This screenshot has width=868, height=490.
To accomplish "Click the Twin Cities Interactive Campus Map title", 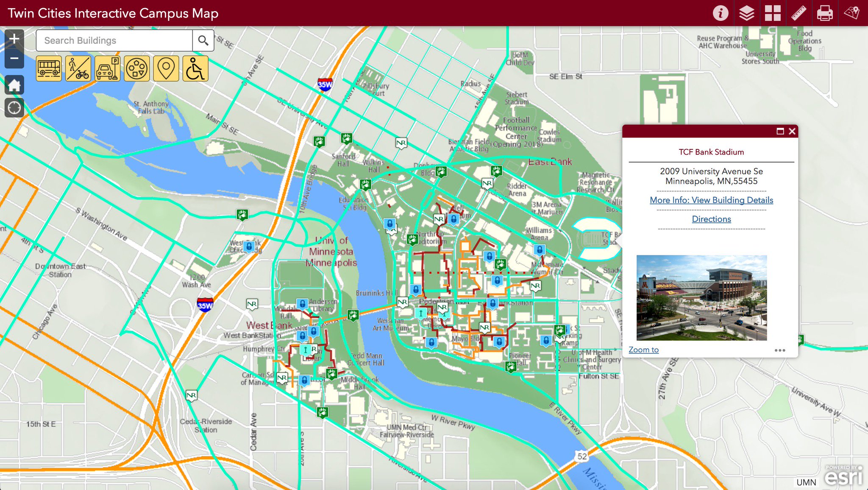I will pos(113,13).
